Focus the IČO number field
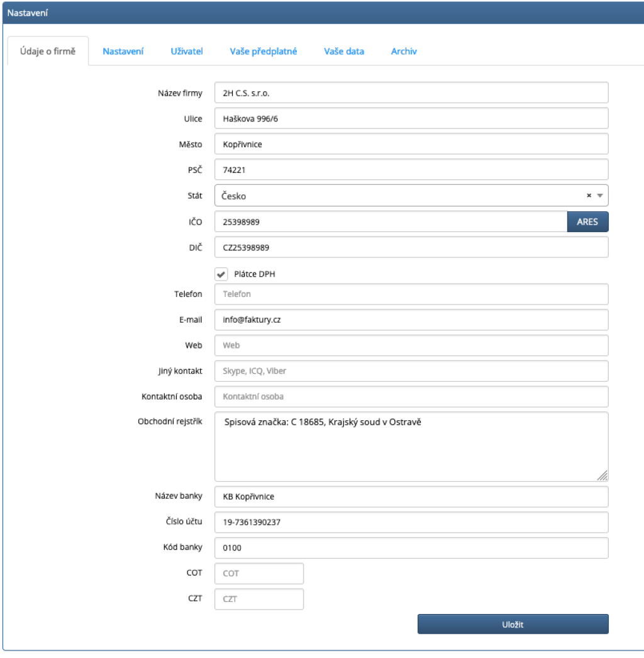 click(x=391, y=221)
